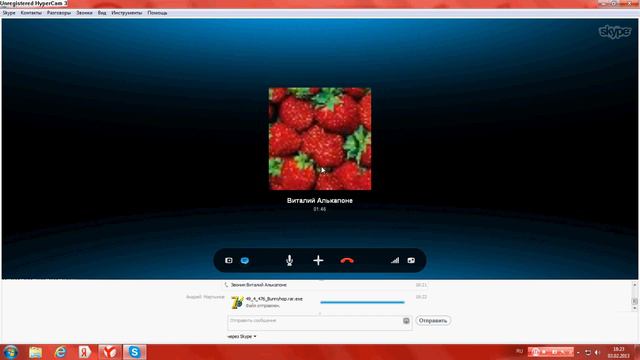Show hidden tray icons arrow
The height and width of the screenshot is (360, 640).
(x=578, y=352)
